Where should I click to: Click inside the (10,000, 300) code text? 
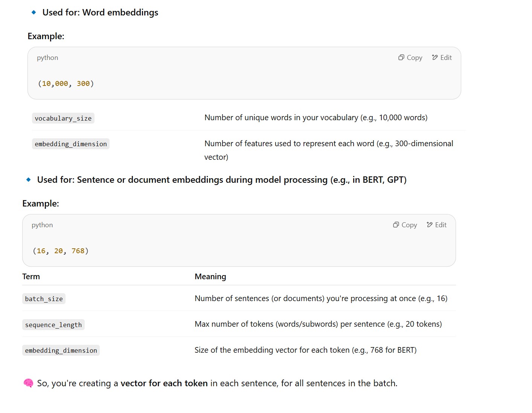point(66,84)
